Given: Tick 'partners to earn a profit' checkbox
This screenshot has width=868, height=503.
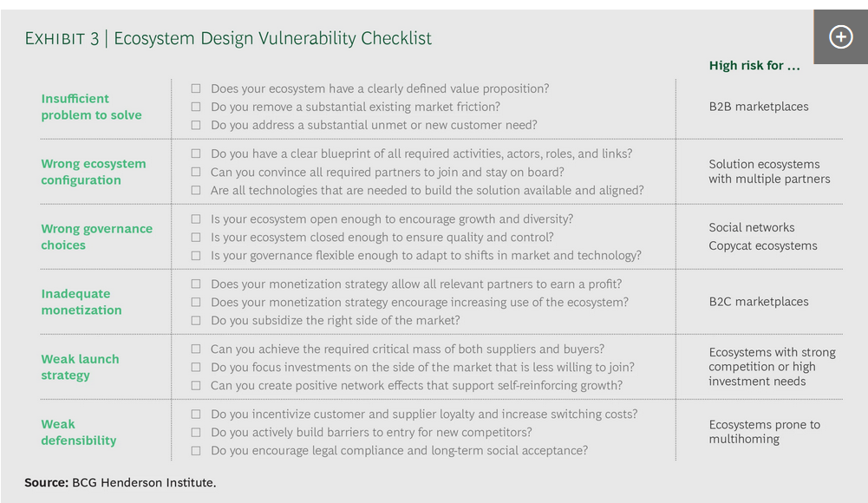Looking at the screenshot, I should coord(196,284).
